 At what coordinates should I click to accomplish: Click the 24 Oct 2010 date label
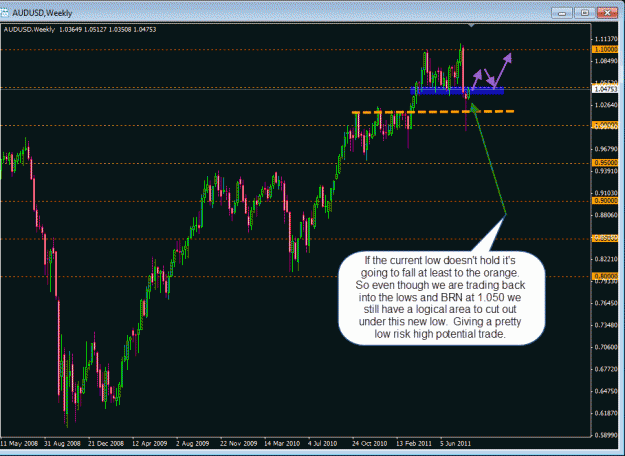pyautogui.click(x=369, y=443)
